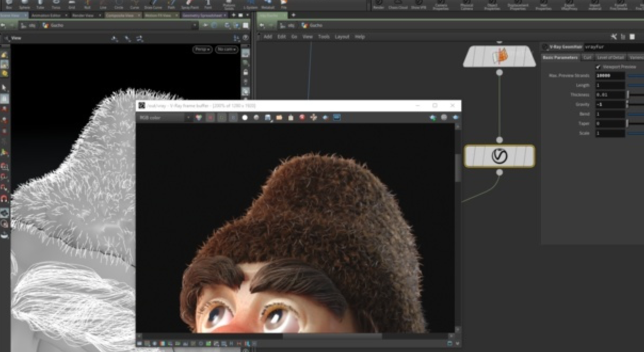Image resolution: width=644 pixels, height=352 pixels.
Task: Select the Spray Paint shelf tool
Action: pyautogui.click(x=189, y=4)
